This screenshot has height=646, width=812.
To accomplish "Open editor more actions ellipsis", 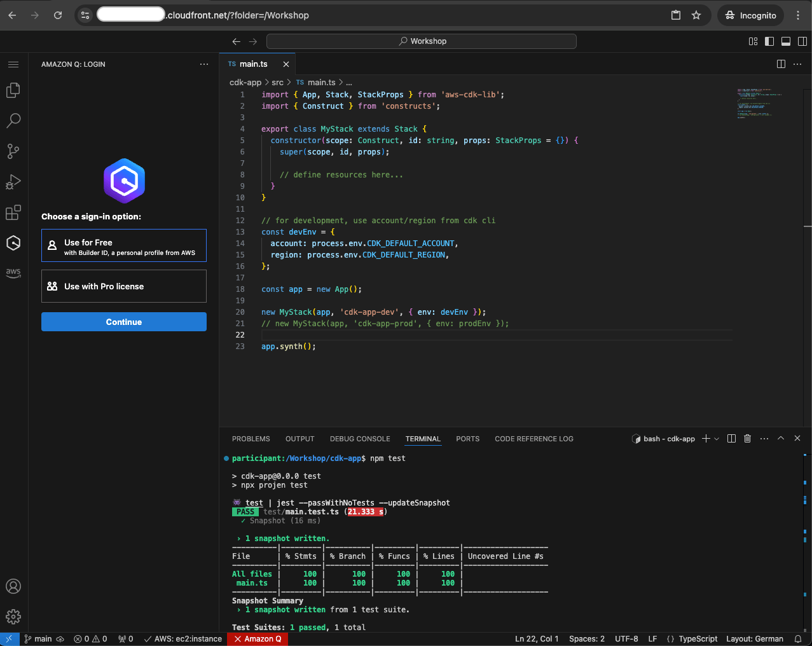I will point(797,64).
